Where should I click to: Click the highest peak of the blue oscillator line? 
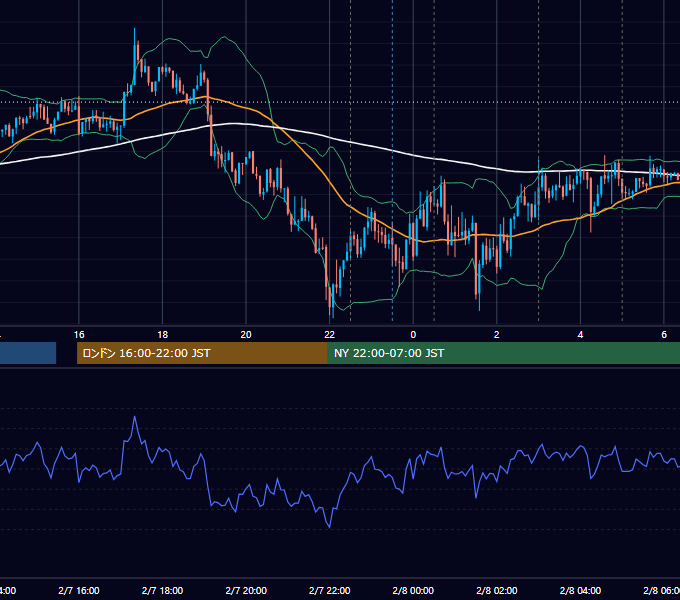tap(135, 417)
